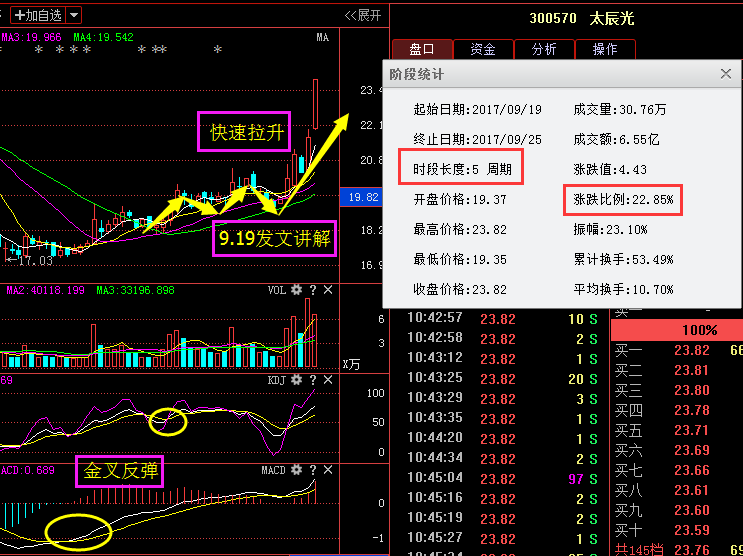Close the MACD indicator panel
Image resolution: width=743 pixels, height=556 pixels.
[327, 470]
